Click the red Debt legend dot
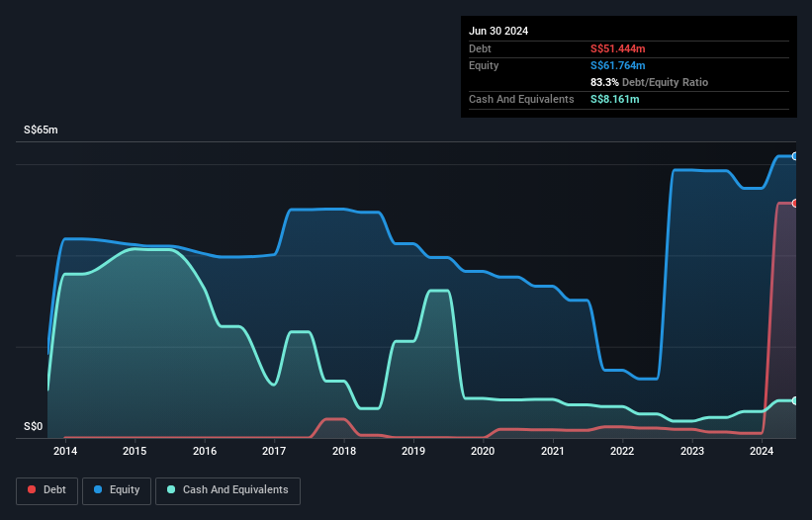812x520 pixels. pyautogui.click(x=33, y=490)
